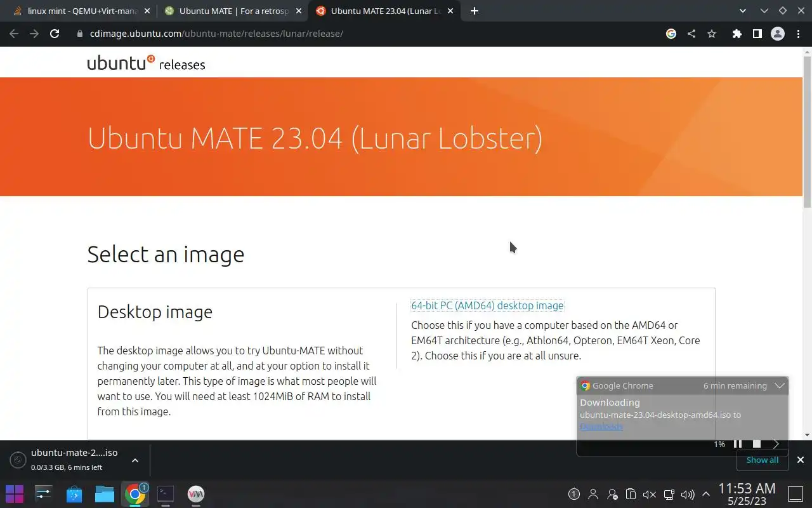Click the show desktop button
The height and width of the screenshot is (508, 812).
[796, 494]
